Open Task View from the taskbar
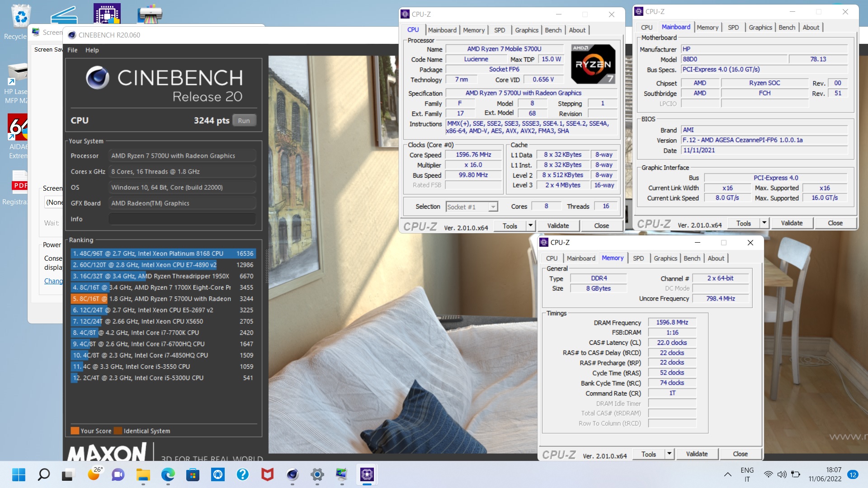This screenshot has width=868, height=488. click(x=68, y=474)
